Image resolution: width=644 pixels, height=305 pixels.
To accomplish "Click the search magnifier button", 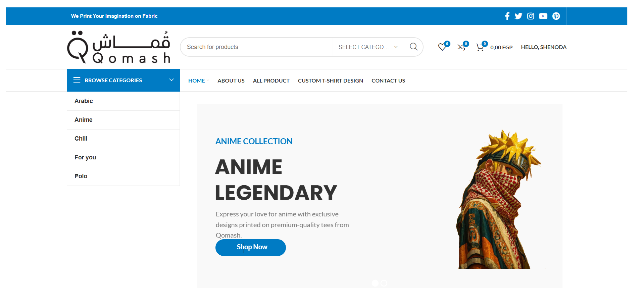I will (x=413, y=47).
